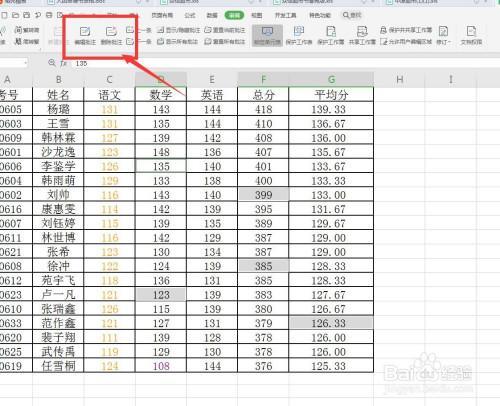The width and height of the screenshot is (500, 406).
Task: Click the Print icon in quick toolbar
Action: click(x=49, y=15)
